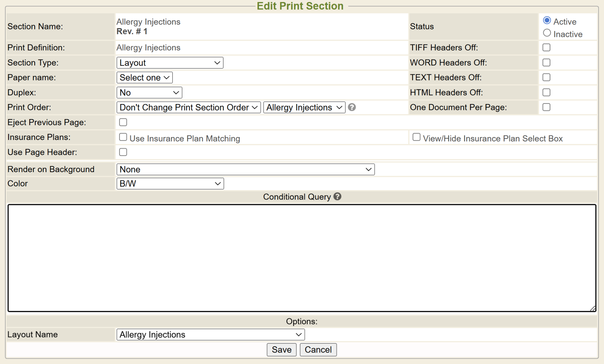Click Conditional Query help icon
Image resolution: width=604 pixels, height=364 pixels.
[337, 197]
